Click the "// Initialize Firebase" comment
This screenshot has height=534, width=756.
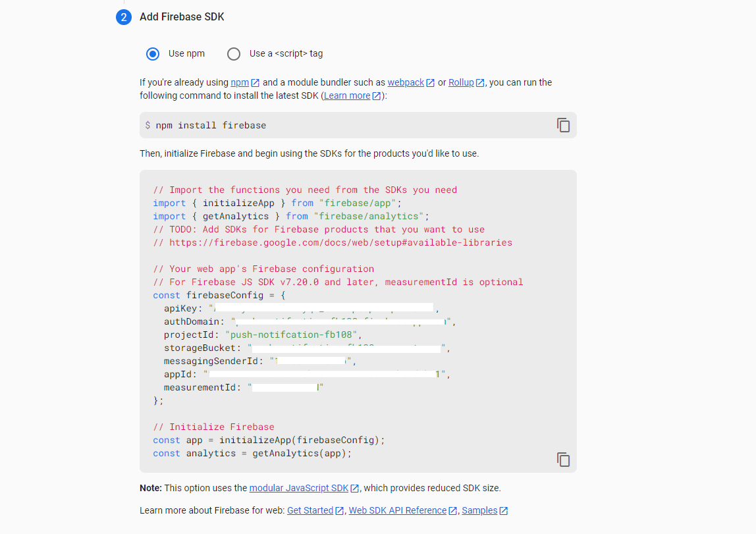point(213,427)
